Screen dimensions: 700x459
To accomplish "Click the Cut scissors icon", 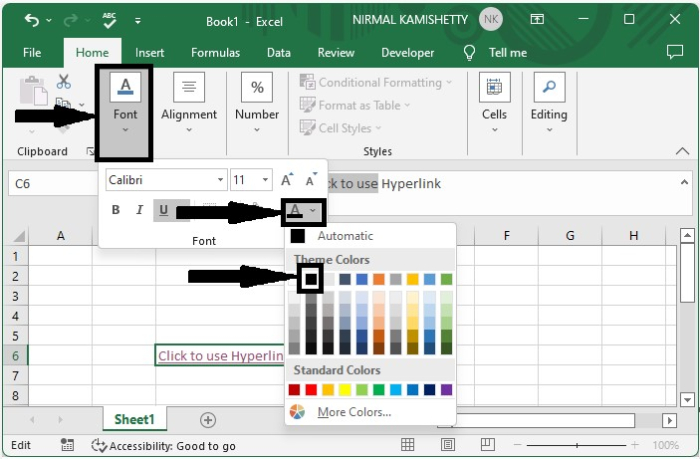I will coord(64,83).
